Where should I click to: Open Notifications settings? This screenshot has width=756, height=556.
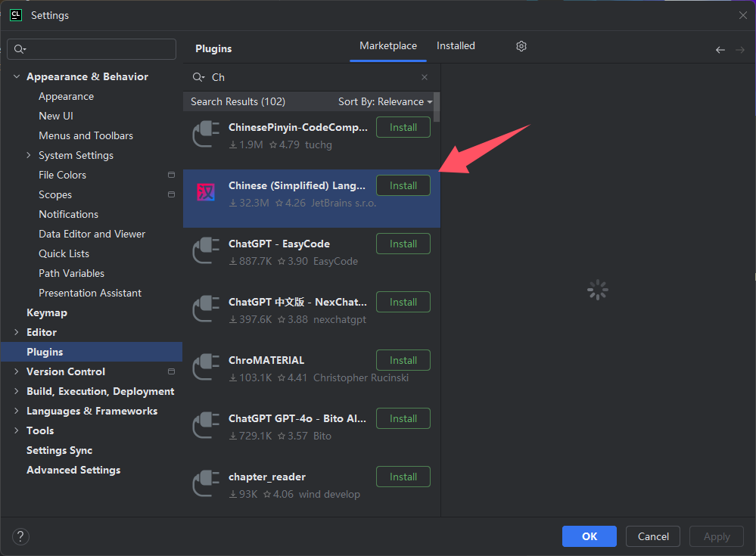[x=68, y=214]
